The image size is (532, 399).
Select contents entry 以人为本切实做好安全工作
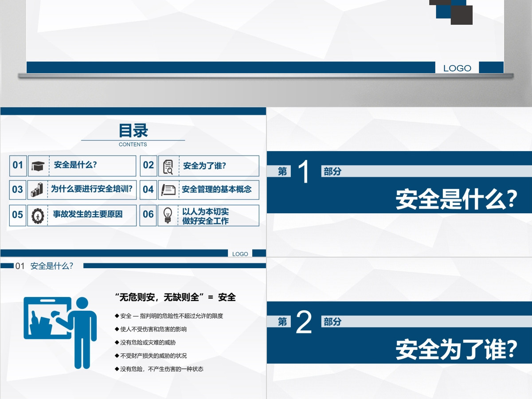click(x=206, y=216)
